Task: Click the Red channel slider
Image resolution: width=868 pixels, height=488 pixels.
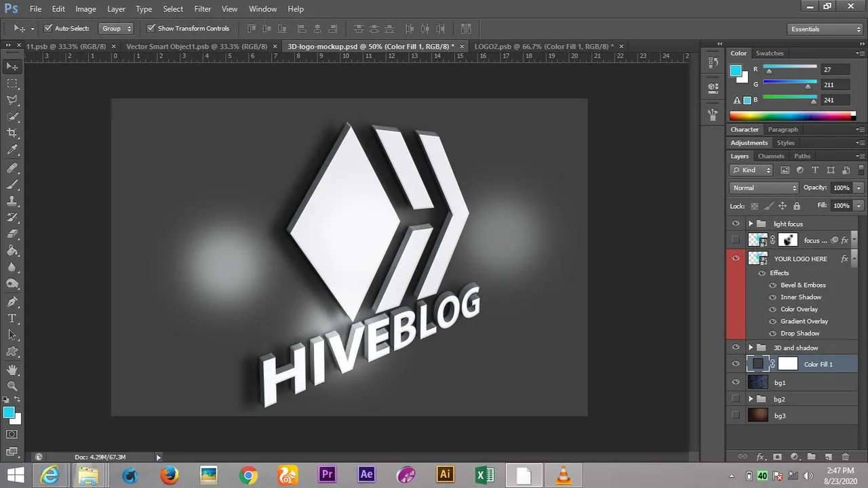Action: tap(790, 67)
